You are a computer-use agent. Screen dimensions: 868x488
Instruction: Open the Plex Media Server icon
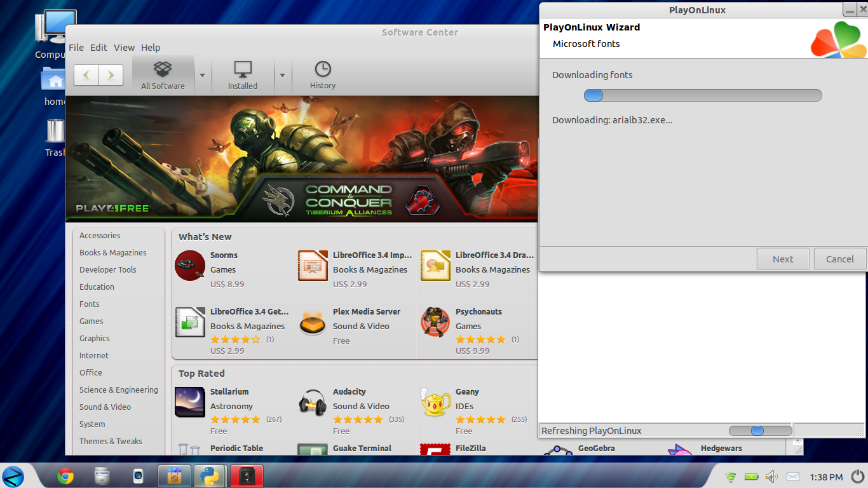point(313,322)
